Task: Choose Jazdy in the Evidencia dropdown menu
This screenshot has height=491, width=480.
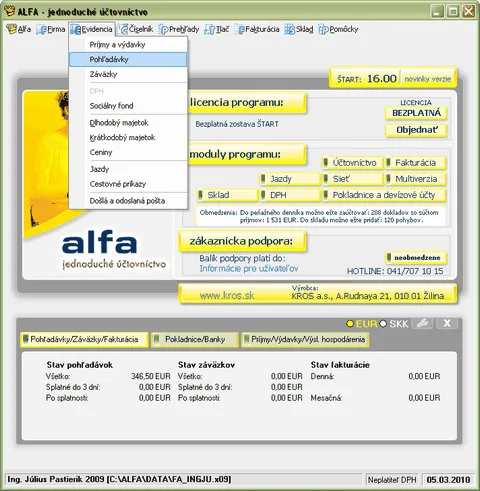Action: [128, 169]
